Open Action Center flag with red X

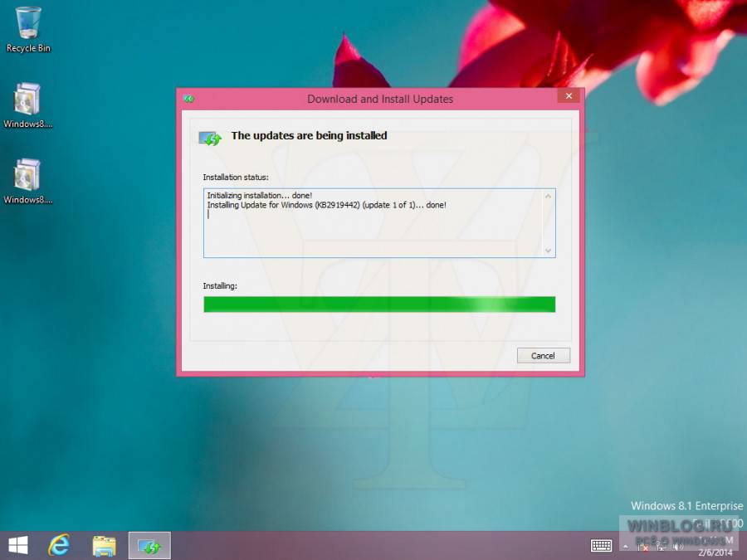click(x=643, y=547)
